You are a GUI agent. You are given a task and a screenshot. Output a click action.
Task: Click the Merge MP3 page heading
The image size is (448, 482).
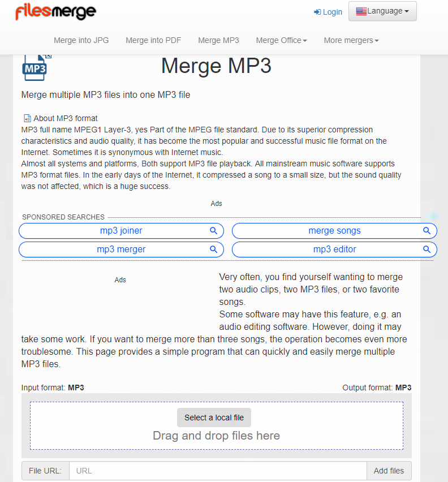[x=216, y=66]
